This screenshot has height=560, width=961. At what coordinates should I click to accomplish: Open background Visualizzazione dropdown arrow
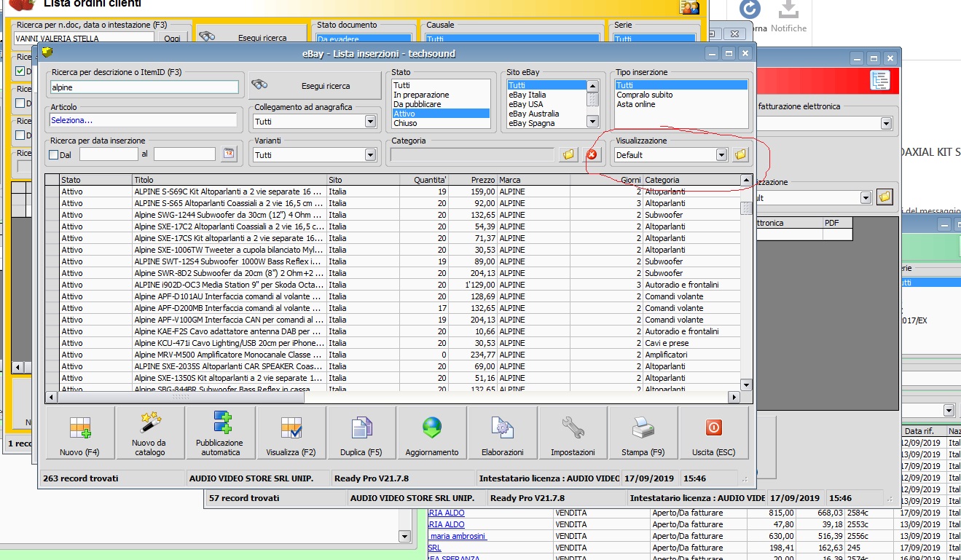pos(866,197)
